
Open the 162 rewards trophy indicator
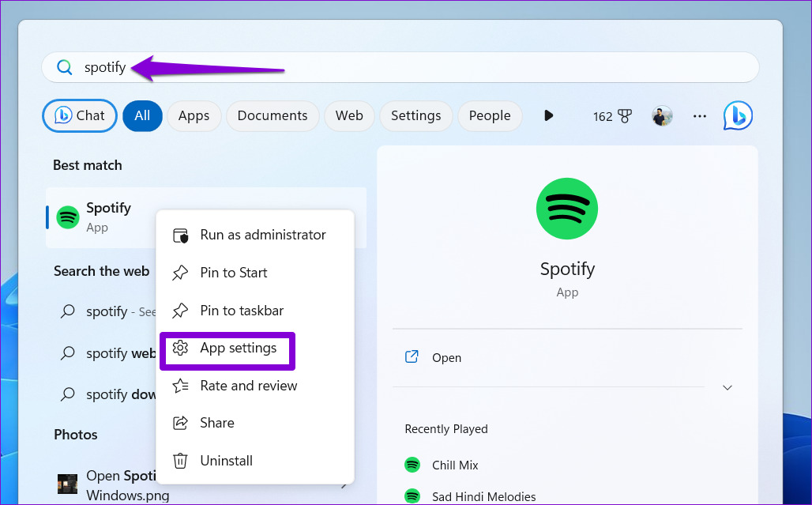tap(613, 116)
